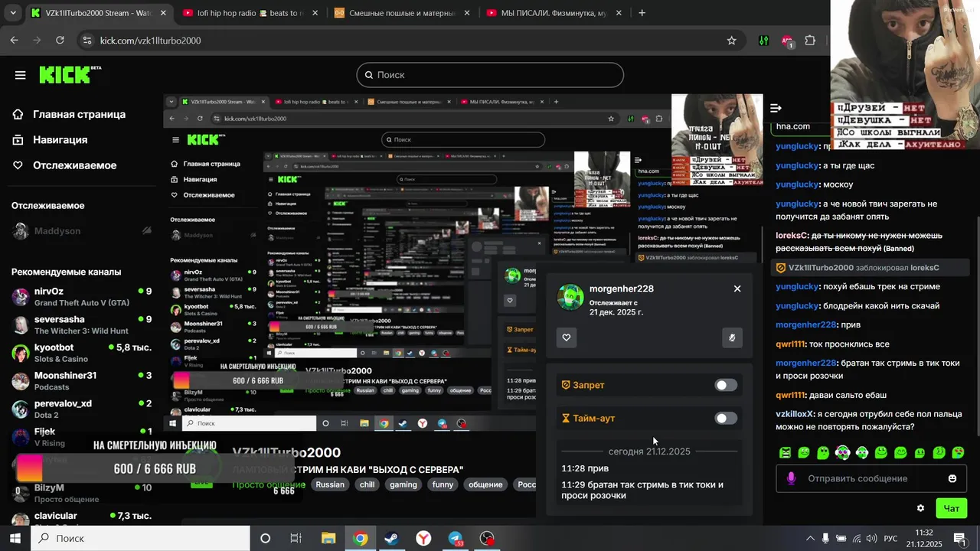Insert the first angry green emote

[785, 453]
